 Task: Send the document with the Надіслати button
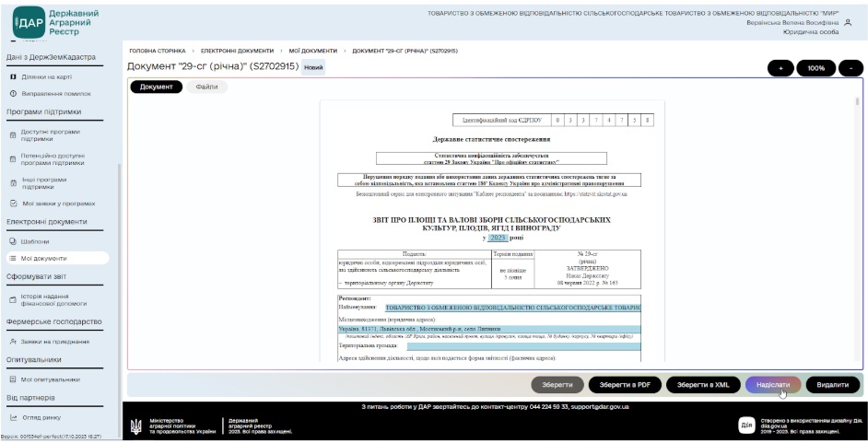[773, 385]
